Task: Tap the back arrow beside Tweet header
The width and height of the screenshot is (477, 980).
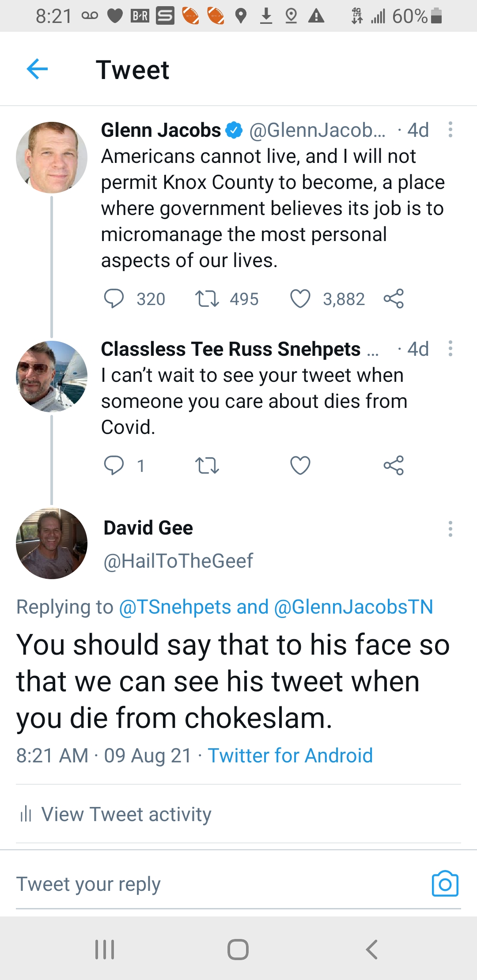Action: coord(37,69)
